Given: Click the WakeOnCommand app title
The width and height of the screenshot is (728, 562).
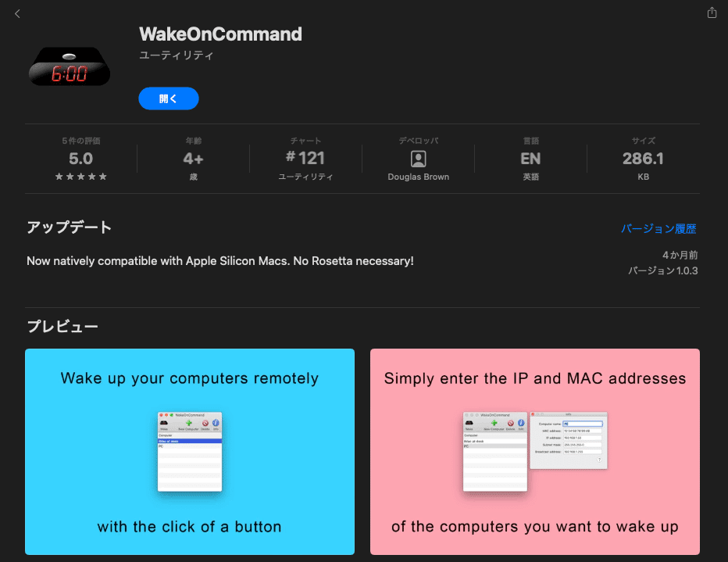Looking at the screenshot, I should tap(220, 34).
